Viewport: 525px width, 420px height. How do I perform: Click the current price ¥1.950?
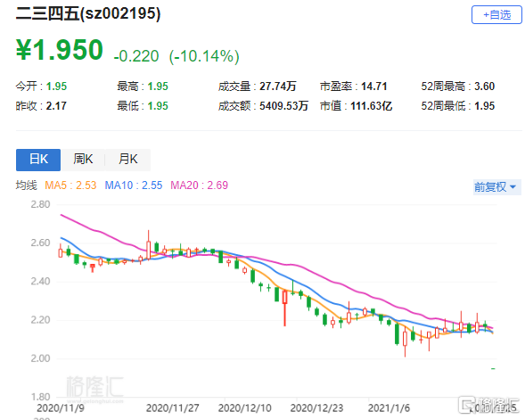tap(60, 50)
